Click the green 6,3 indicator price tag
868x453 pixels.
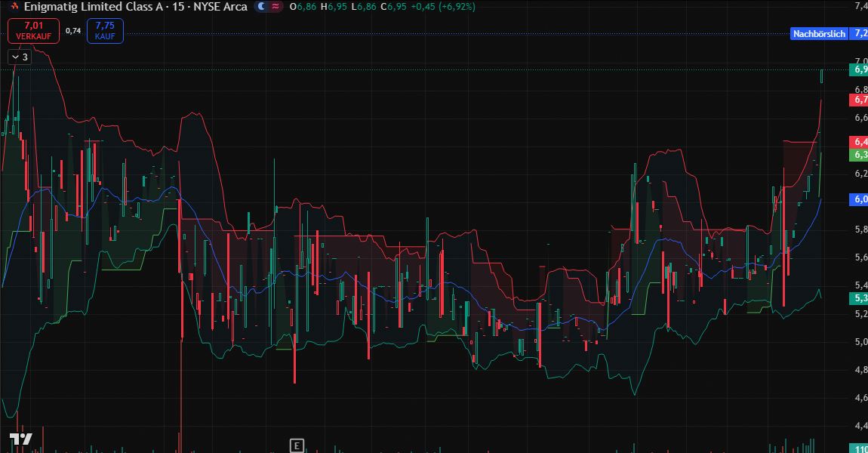click(x=859, y=155)
